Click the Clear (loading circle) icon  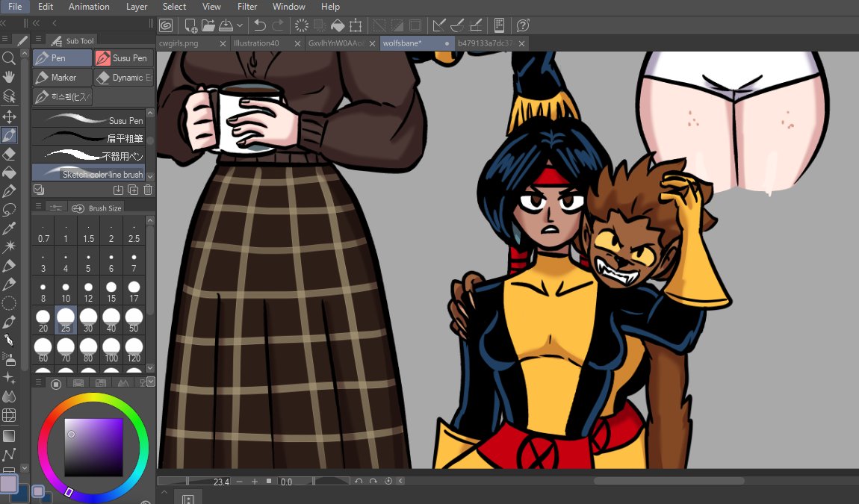point(301,25)
